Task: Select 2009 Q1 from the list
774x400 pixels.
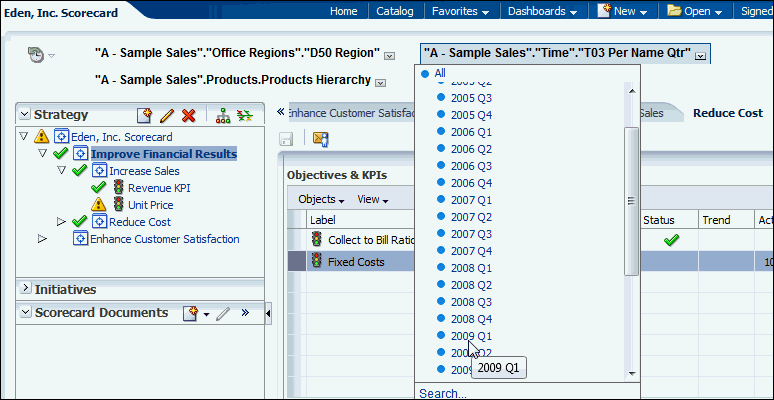Action: [471, 336]
